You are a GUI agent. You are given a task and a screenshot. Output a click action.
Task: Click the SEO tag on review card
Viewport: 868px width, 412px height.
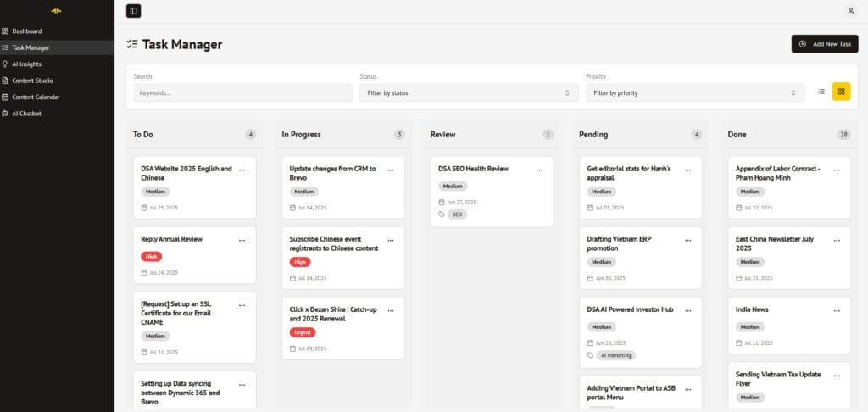[457, 214]
